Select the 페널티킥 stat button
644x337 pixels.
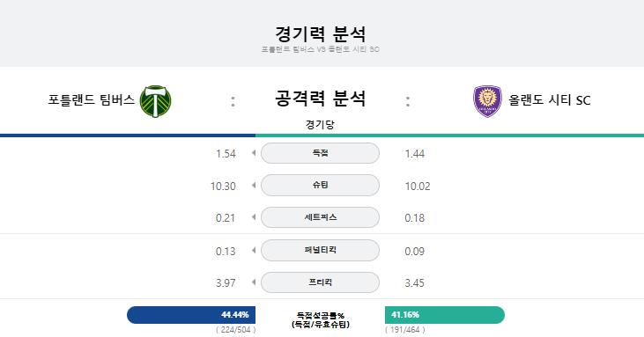click(320, 250)
